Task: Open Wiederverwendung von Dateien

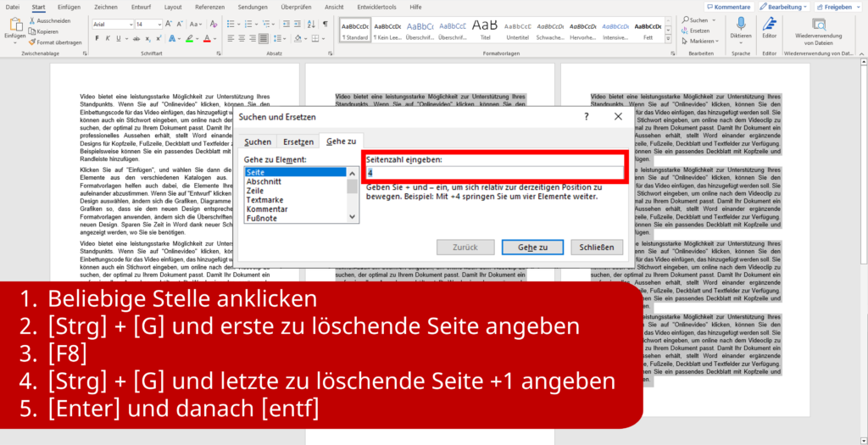Action: (x=819, y=31)
